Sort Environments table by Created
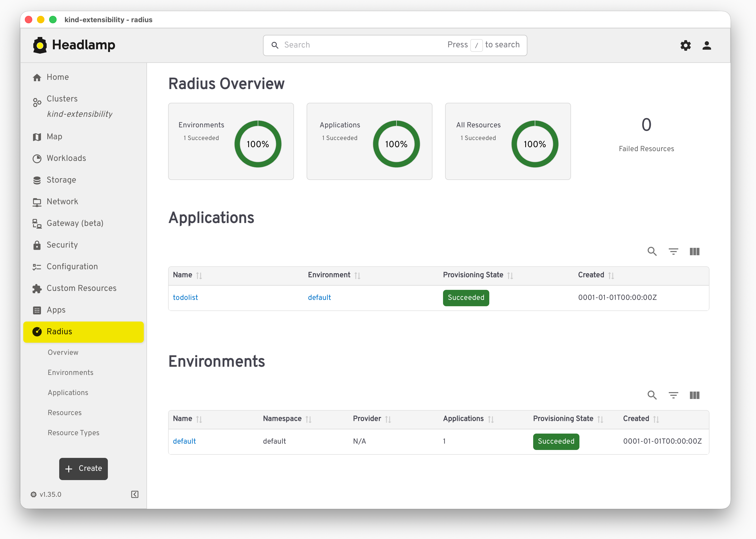The image size is (756, 539). 656,419
